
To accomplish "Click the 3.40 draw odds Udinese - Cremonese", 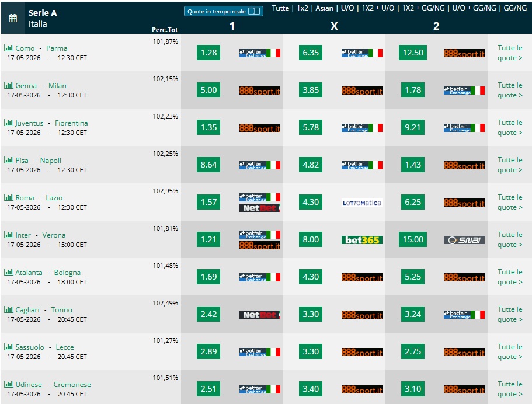I will coord(311,389).
